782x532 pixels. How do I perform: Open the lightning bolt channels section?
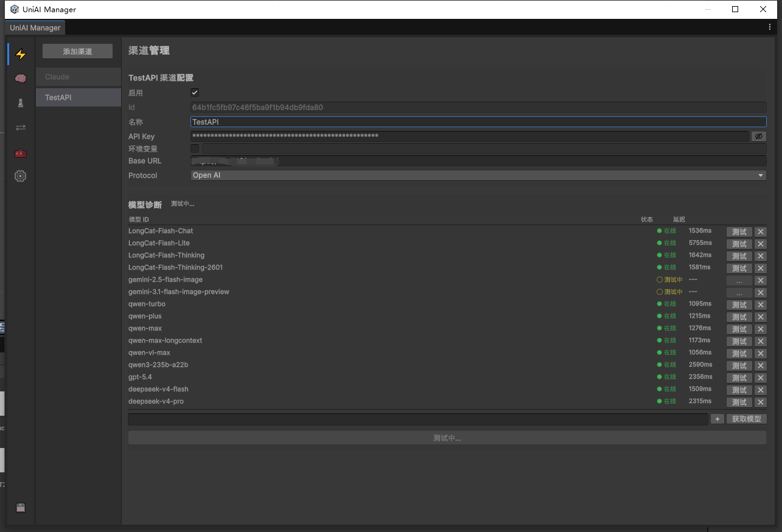[x=21, y=54]
